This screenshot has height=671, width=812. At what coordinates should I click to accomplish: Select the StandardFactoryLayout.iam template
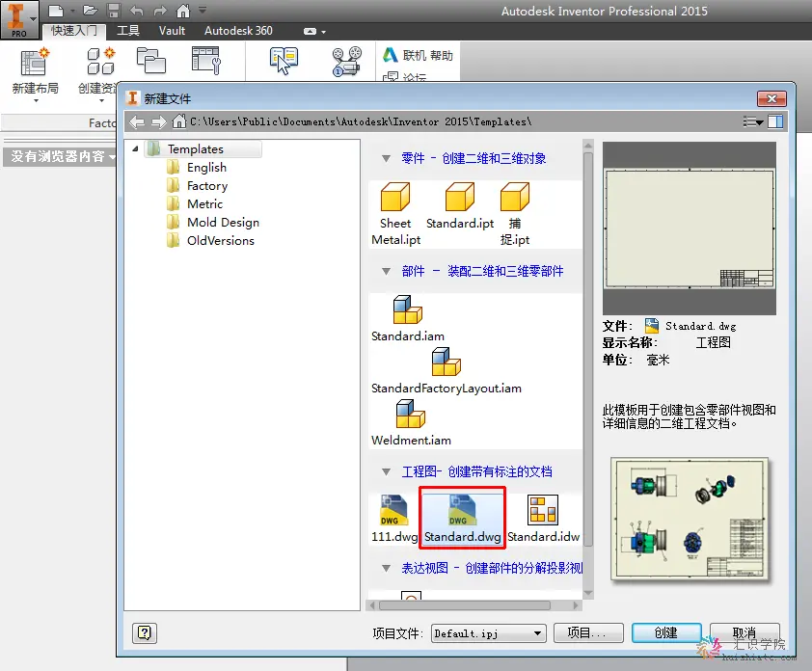pyautogui.click(x=447, y=371)
